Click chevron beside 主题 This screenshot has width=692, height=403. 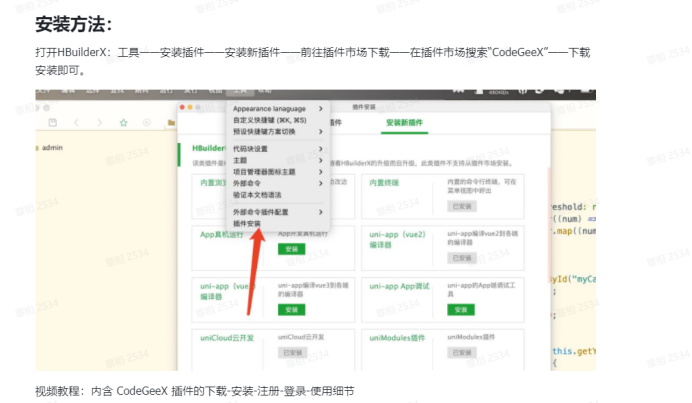[x=321, y=160]
